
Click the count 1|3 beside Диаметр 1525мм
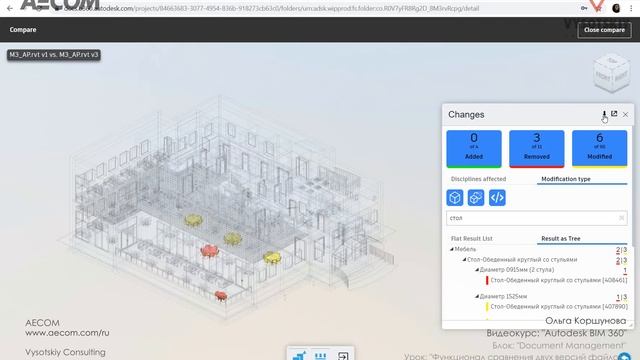pyautogui.click(x=622, y=297)
